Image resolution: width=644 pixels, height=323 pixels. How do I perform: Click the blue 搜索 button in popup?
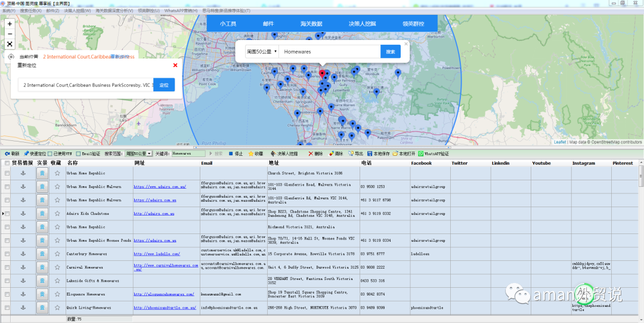point(391,51)
